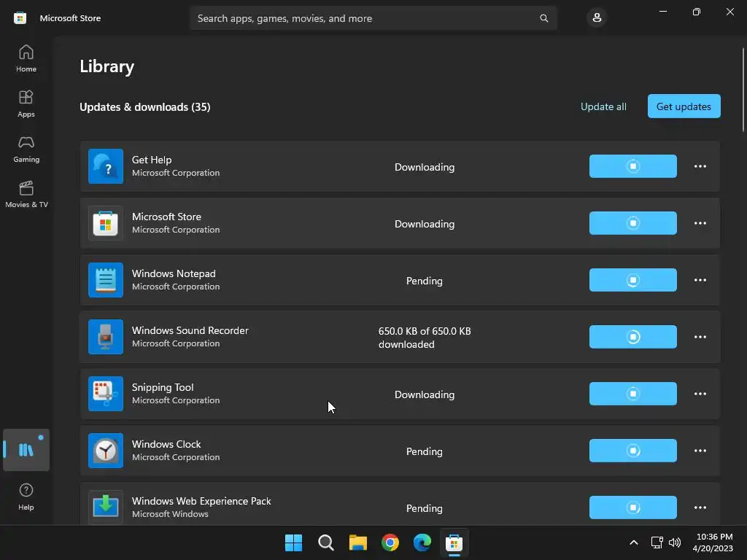The image size is (747, 560).
Task: Open the user account profile icon
Action: point(597,18)
